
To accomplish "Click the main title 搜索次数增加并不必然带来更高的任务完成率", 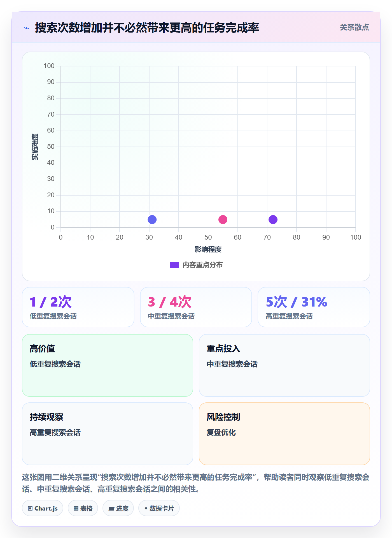I will [x=147, y=28].
